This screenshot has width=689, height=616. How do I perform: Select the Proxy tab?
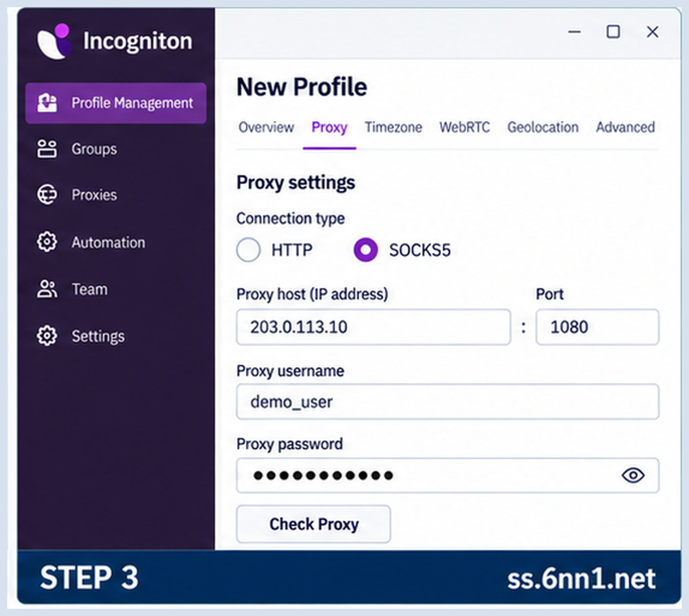(329, 127)
